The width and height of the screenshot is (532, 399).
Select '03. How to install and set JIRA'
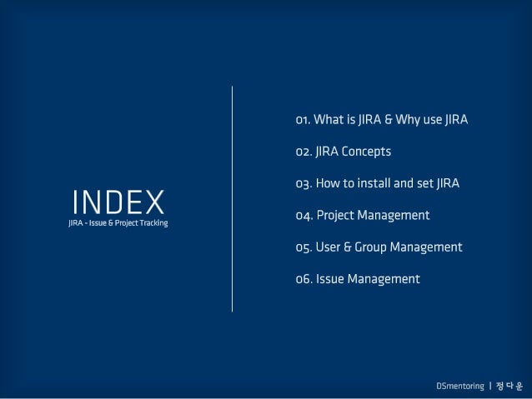coord(378,183)
